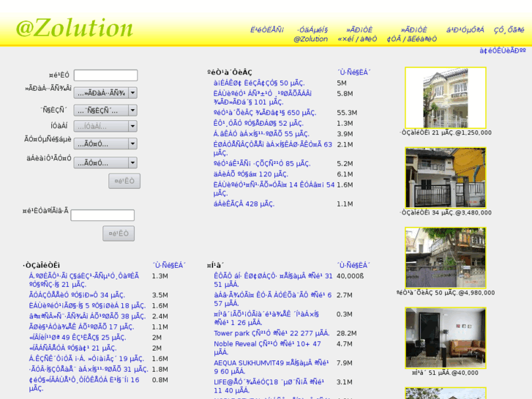Screen dimensions: 532x399
Task: Open the Tower park condo listing
Action: click(271, 333)
